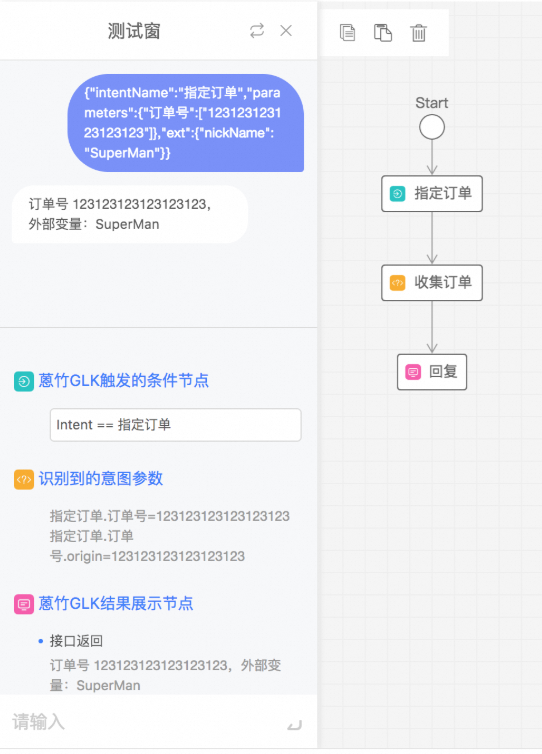This screenshot has width=542, height=754.
Task: Click the orange parameter icon in log
Action: (24, 479)
